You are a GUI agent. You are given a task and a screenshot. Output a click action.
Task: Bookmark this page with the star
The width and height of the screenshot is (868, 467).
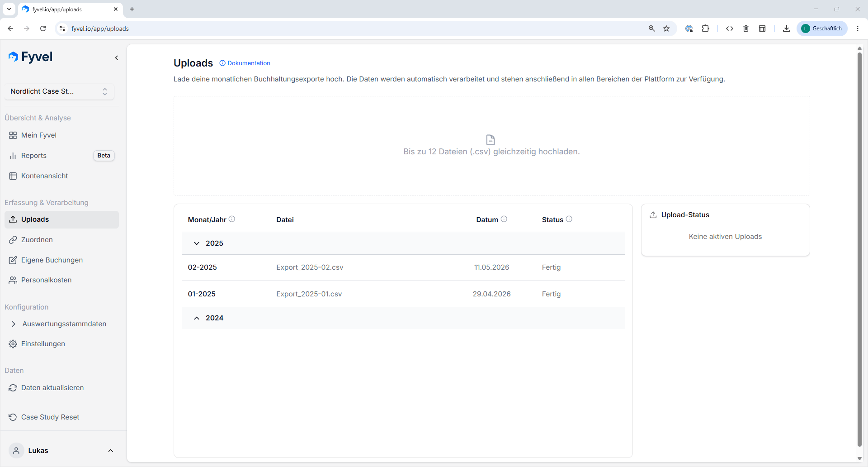(666, 29)
